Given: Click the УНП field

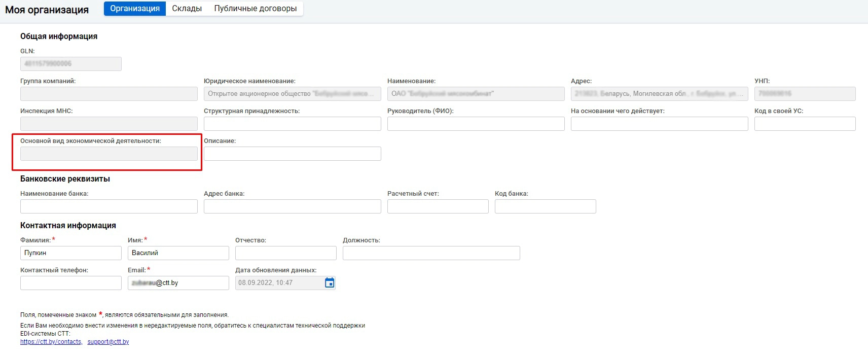Looking at the screenshot, I should 805,94.
